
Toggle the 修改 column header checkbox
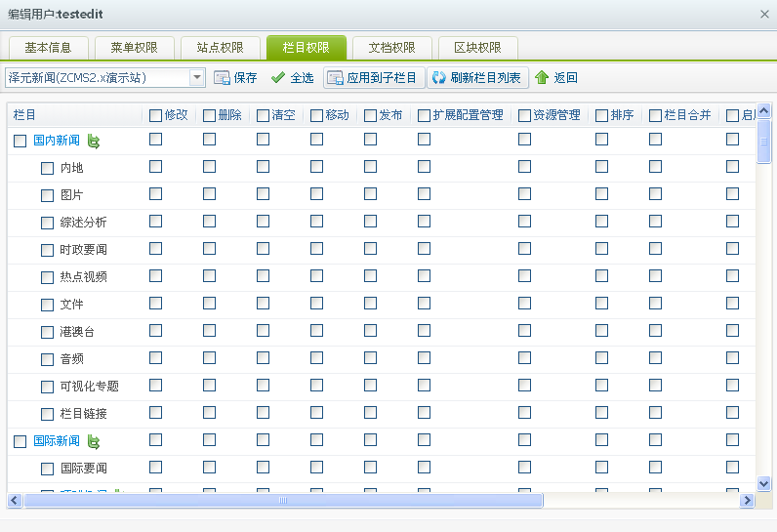[x=156, y=115]
